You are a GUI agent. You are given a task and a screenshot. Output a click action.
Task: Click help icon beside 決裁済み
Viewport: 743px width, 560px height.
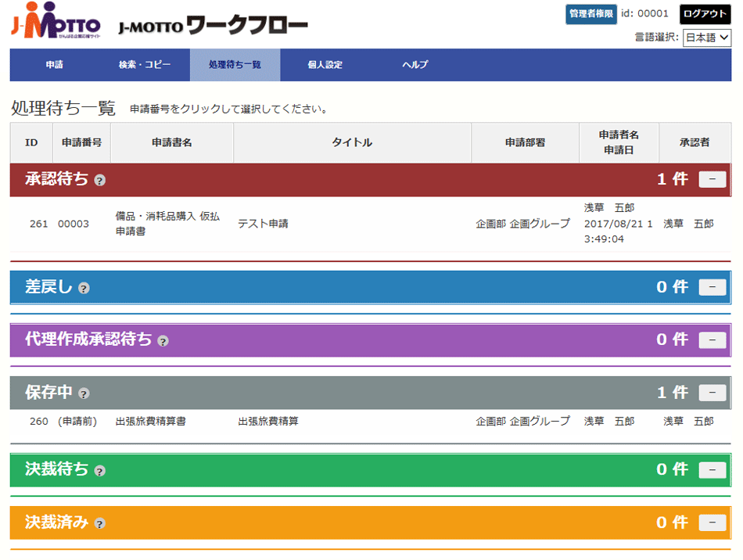[x=99, y=523]
